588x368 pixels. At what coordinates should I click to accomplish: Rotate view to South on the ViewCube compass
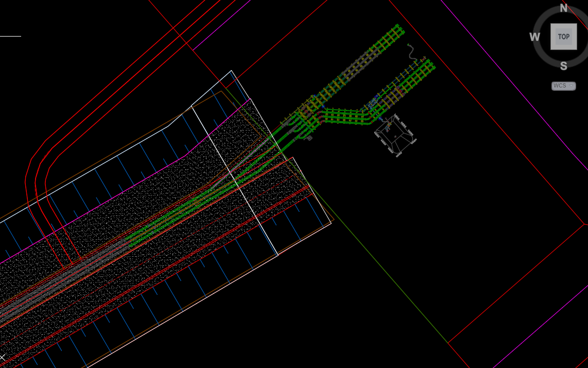pos(564,66)
